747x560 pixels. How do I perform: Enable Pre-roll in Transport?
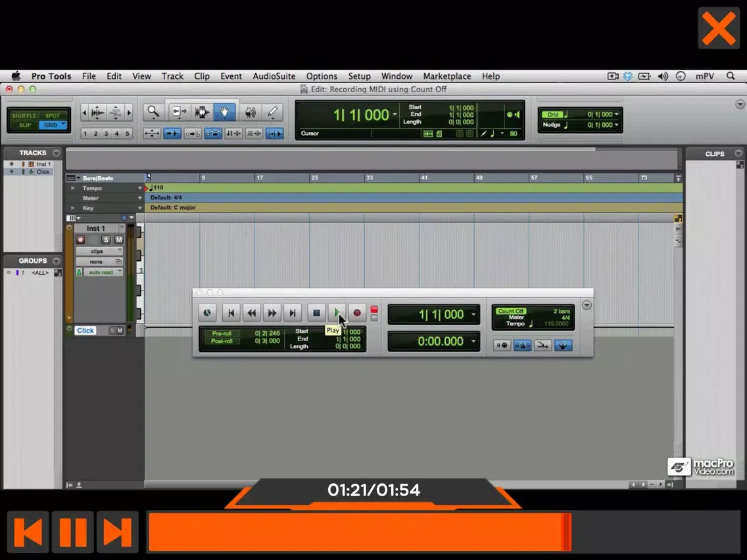[x=222, y=333]
